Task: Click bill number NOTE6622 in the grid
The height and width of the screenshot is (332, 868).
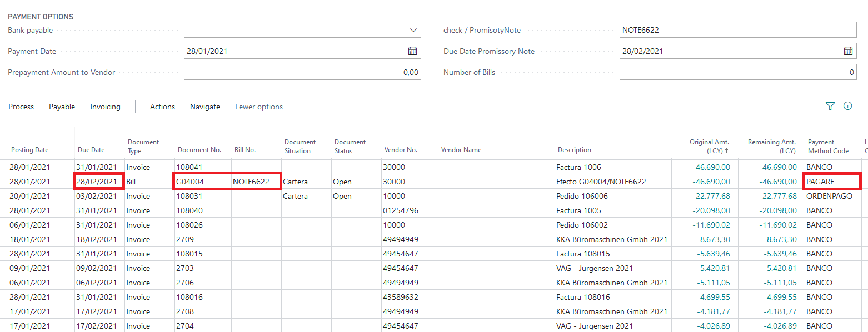Action: point(251,182)
